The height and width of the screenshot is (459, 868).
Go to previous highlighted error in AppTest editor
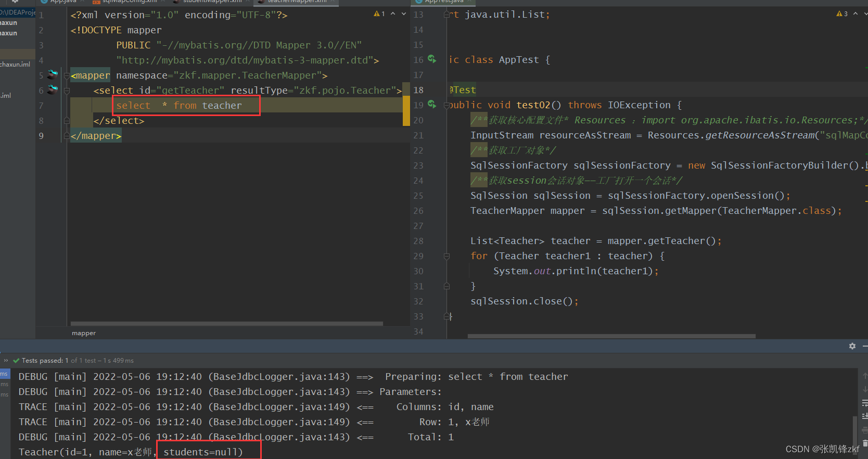[856, 14]
